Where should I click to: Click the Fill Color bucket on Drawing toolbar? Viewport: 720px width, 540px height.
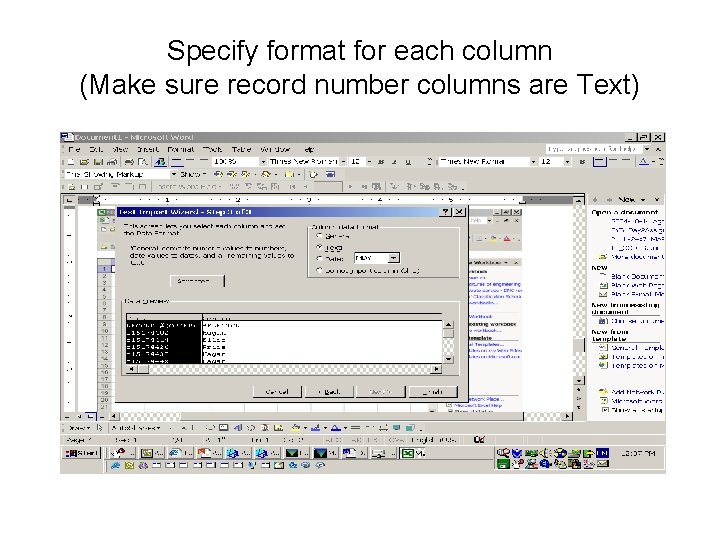point(296,428)
